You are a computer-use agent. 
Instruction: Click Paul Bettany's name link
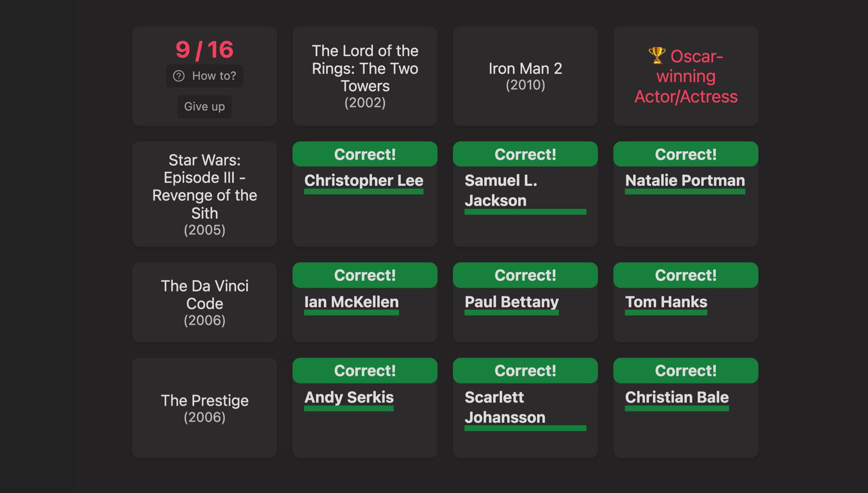[x=512, y=302]
